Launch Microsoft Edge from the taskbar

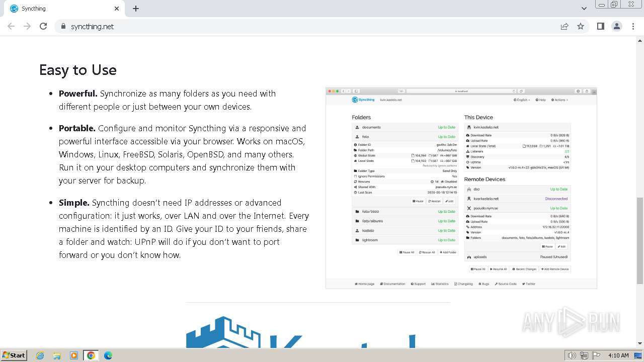(108, 355)
